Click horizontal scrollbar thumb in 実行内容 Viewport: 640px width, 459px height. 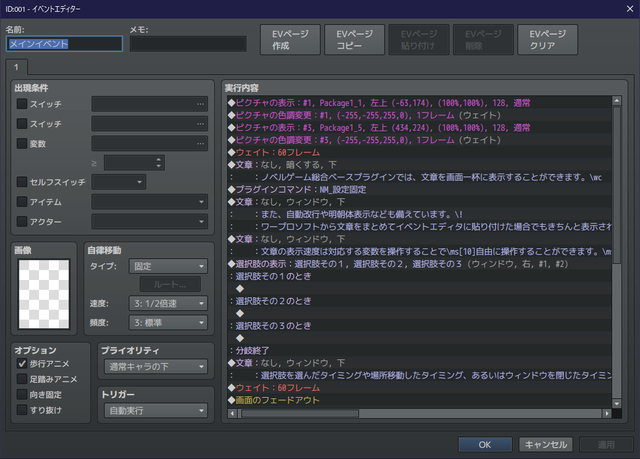(300, 413)
